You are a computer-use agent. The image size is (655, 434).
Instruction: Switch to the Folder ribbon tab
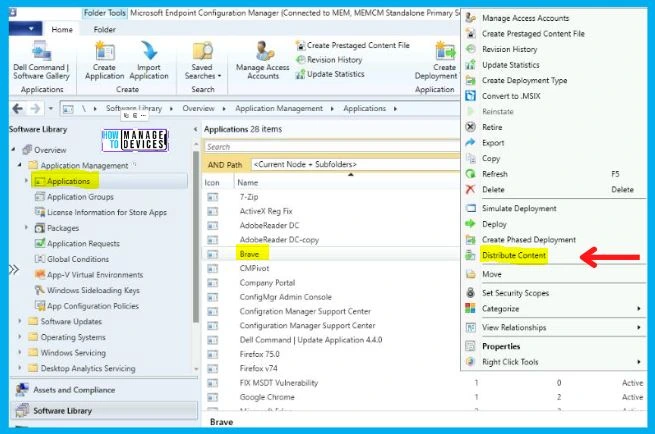coord(104,29)
